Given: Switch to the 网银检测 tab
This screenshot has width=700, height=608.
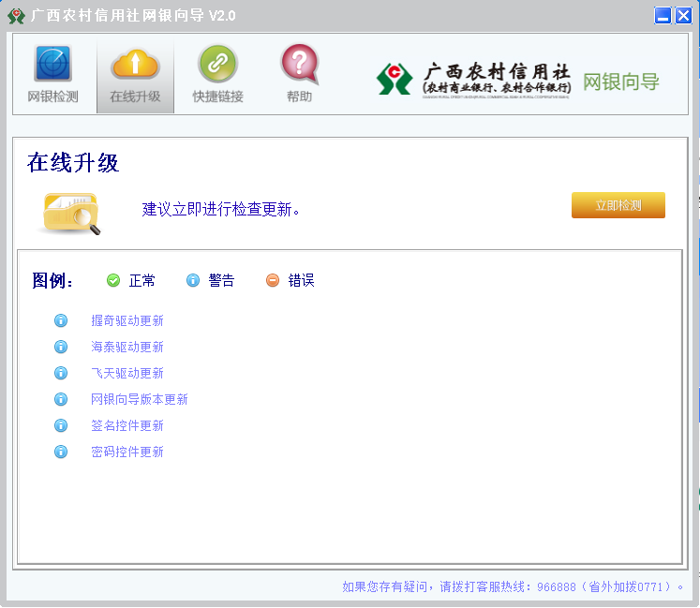Looking at the screenshot, I should 52,75.
